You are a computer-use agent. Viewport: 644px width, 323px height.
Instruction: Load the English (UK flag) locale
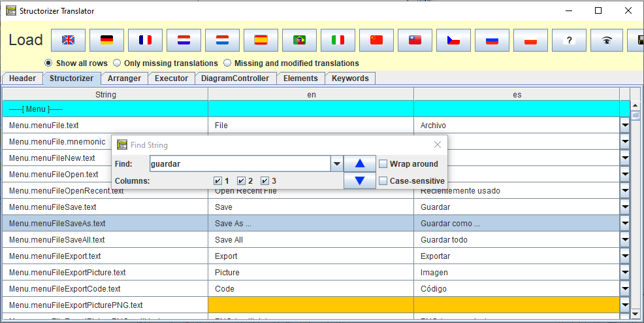[x=68, y=40]
